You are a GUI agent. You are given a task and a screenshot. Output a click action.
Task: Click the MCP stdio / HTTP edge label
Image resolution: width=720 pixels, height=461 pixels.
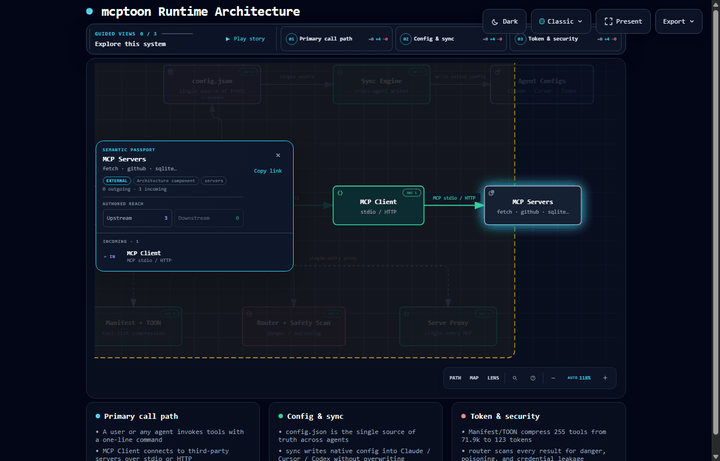tap(454, 198)
